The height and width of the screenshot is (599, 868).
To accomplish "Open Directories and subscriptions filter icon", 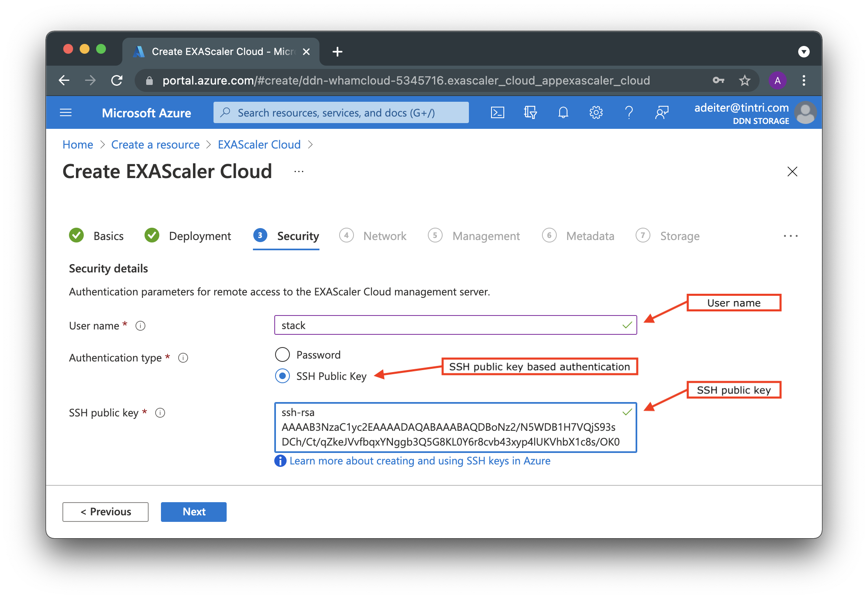I will point(530,112).
